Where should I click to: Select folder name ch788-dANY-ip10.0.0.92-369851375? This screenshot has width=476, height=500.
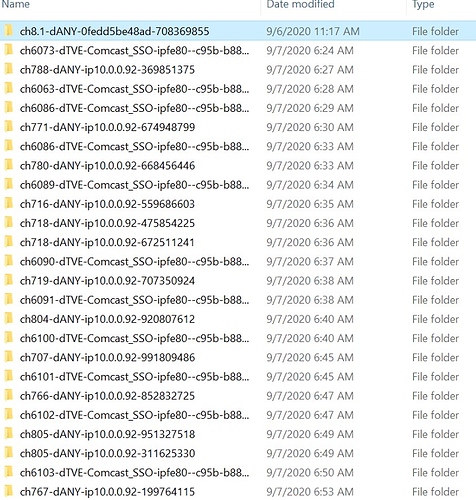[x=107, y=70]
